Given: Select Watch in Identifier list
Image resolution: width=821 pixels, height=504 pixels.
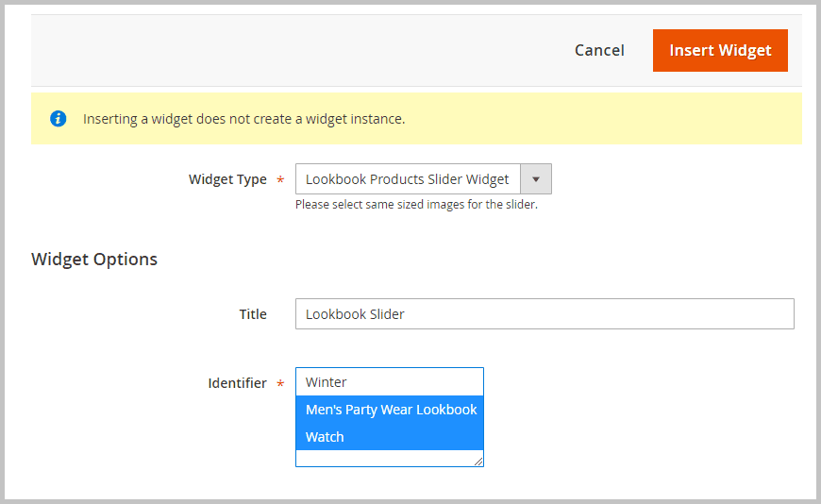Looking at the screenshot, I should tap(390, 436).
